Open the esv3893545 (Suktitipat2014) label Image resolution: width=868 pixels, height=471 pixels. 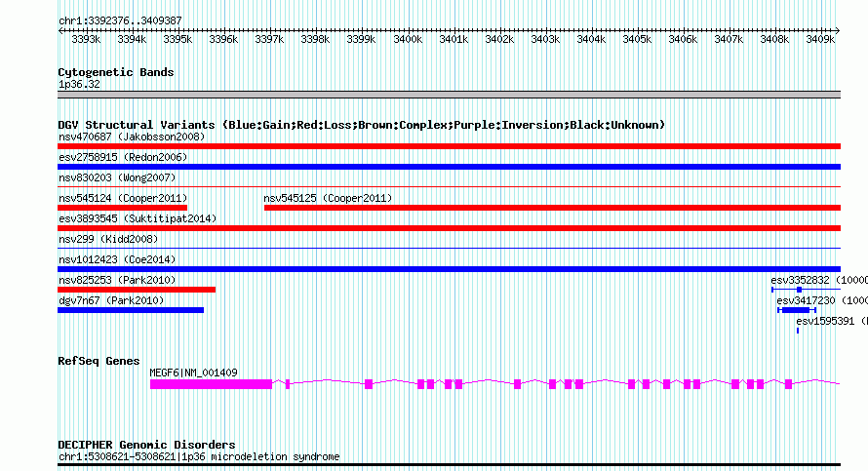click(138, 218)
